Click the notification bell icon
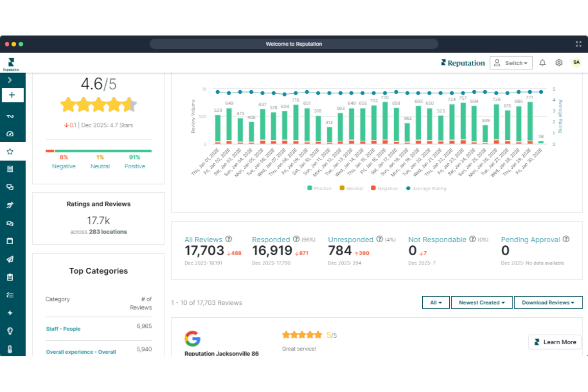588x392 pixels. pos(542,63)
